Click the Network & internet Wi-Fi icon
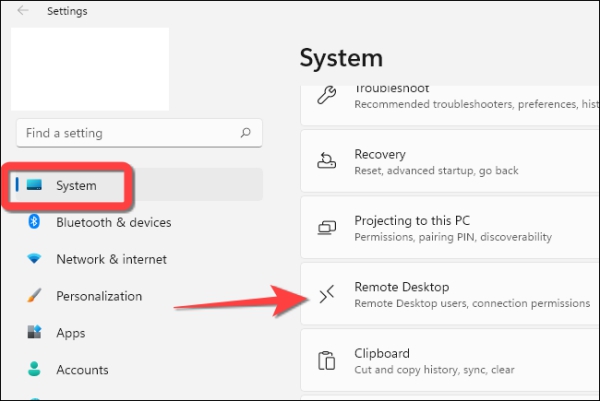This screenshot has width=600, height=401. click(x=35, y=259)
